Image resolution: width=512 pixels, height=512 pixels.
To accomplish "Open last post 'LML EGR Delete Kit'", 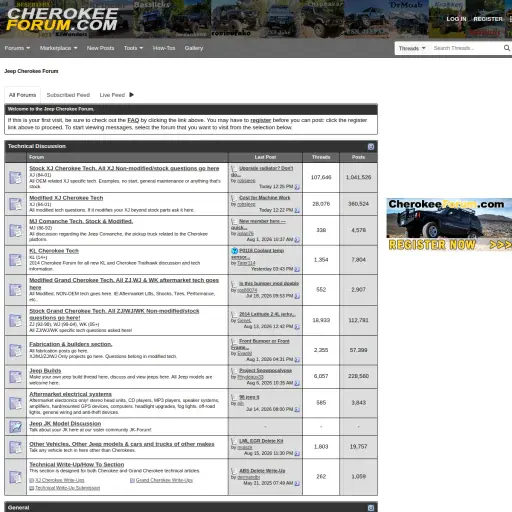I will 261,441.
